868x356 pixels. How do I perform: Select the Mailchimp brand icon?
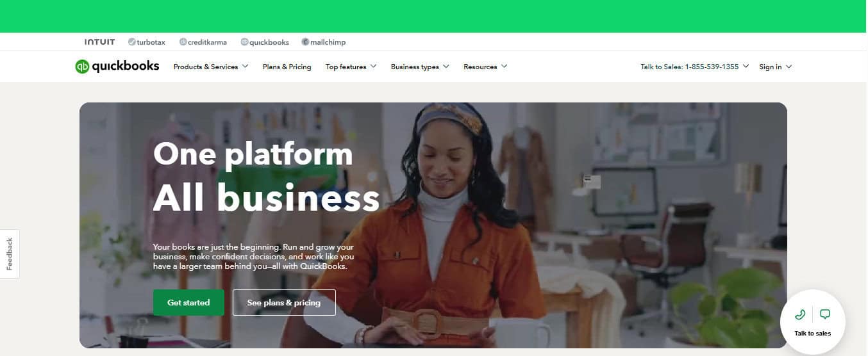(x=305, y=42)
